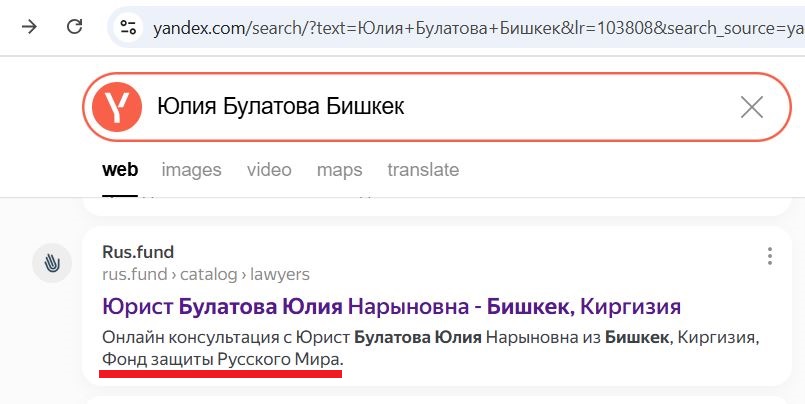
Task: Clear the search query with the X
Action: [752, 107]
